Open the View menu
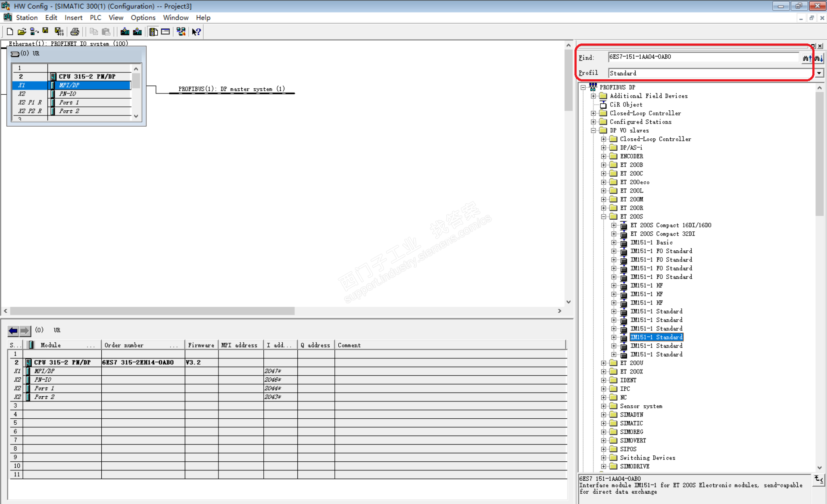 tap(116, 18)
